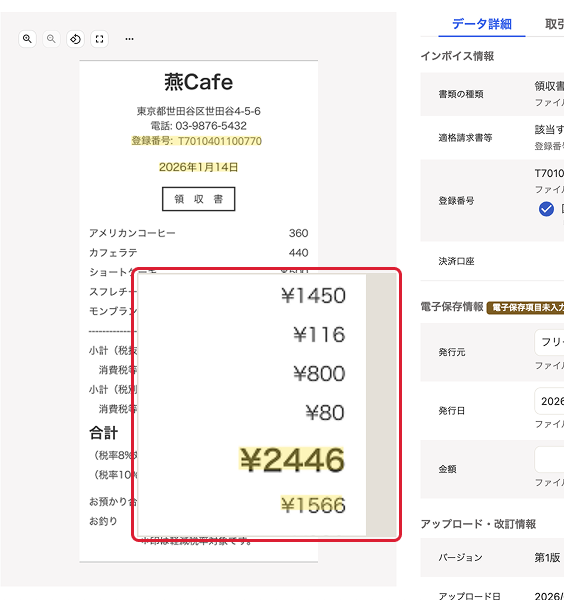
Task: Zoom in on the receipt preview
Action: [x=27, y=39]
